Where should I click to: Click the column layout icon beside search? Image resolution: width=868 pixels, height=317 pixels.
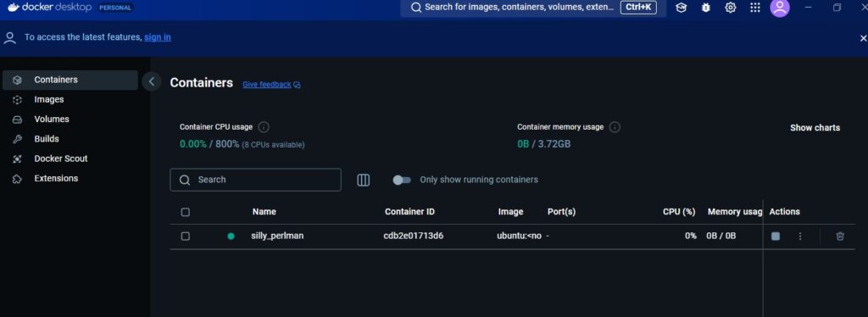(x=363, y=180)
